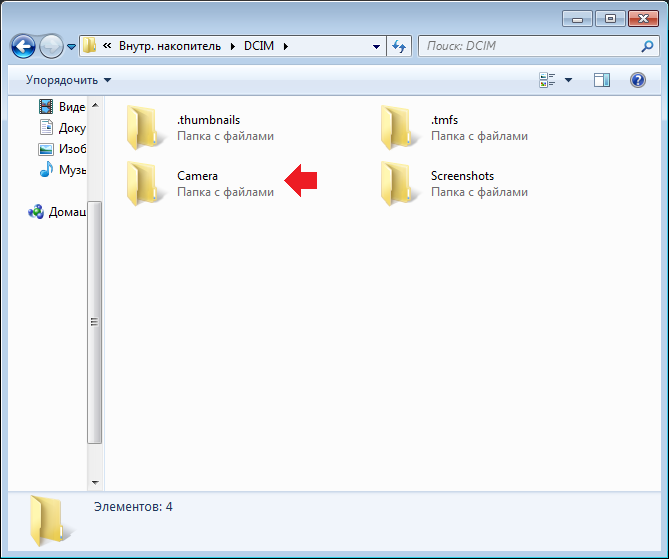Open 'Домаш' homegroup in sidebar
This screenshot has width=669, height=559.
coord(57,212)
